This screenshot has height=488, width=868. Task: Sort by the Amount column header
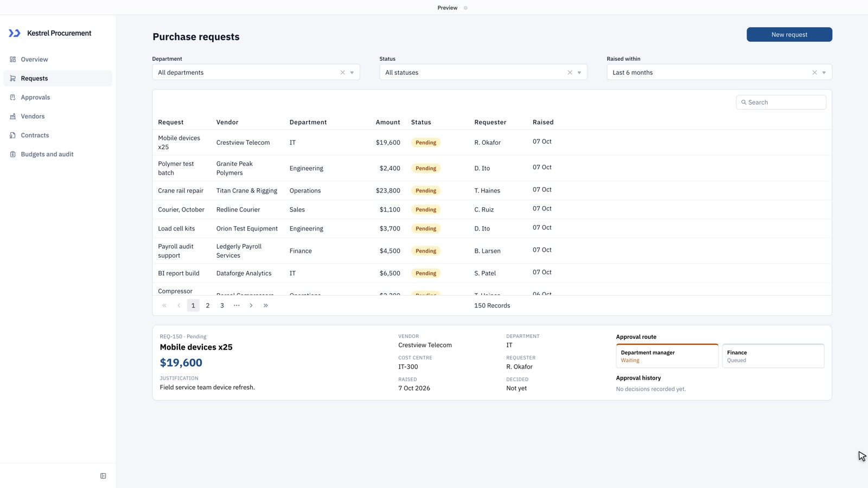coord(388,122)
